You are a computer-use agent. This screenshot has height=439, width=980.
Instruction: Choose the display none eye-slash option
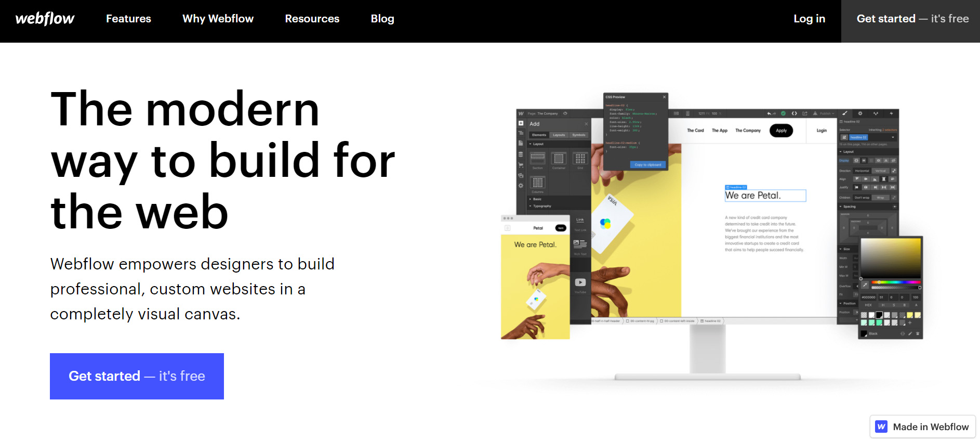tap(893, 160)
